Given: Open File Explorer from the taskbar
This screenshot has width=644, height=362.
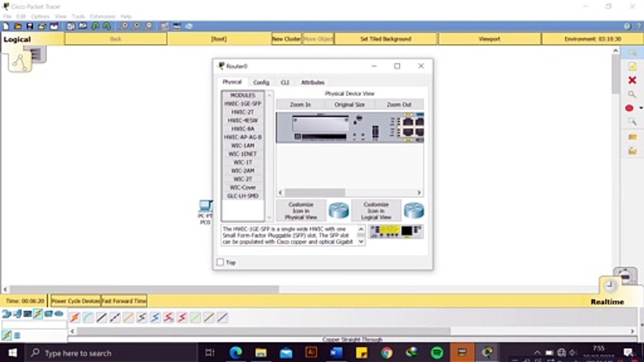Looking at the screenshot, I should click(261, 353).
